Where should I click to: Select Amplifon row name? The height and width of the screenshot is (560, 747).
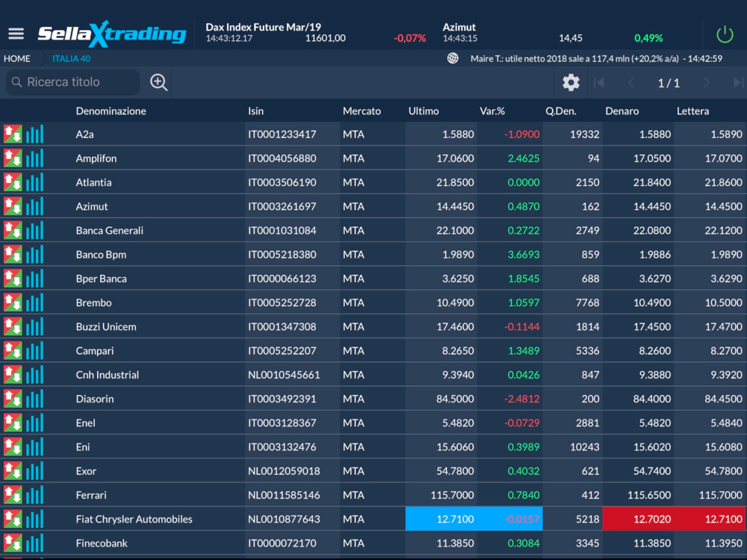(x=96, y=158)
